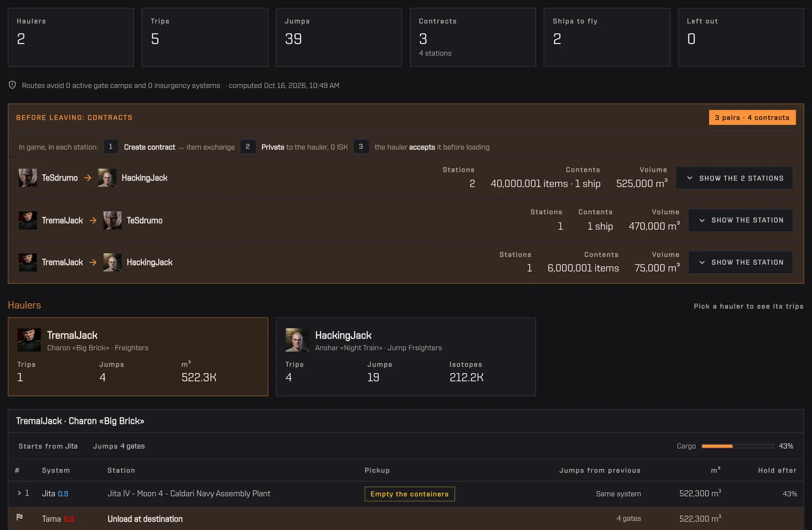This screenshot has height=530, width=812.
Task: Click "40,000,001 items · 1 ship" contents
Action: pos(546,184)
